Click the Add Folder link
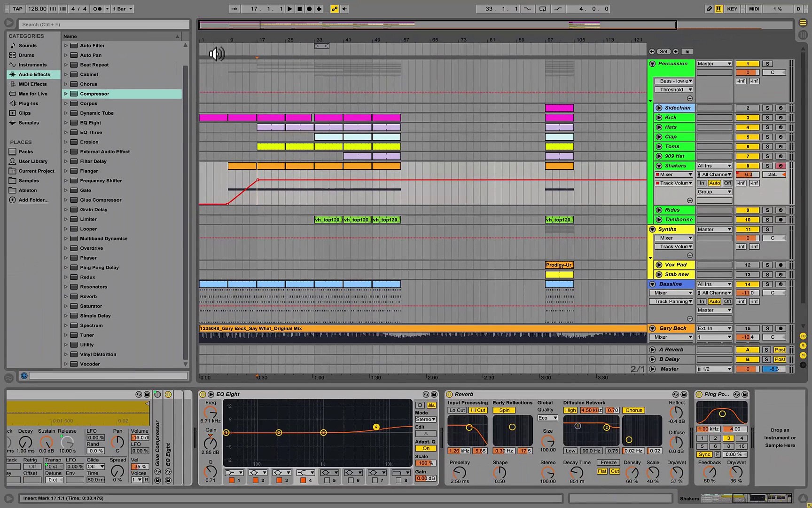 coord(33,200)
